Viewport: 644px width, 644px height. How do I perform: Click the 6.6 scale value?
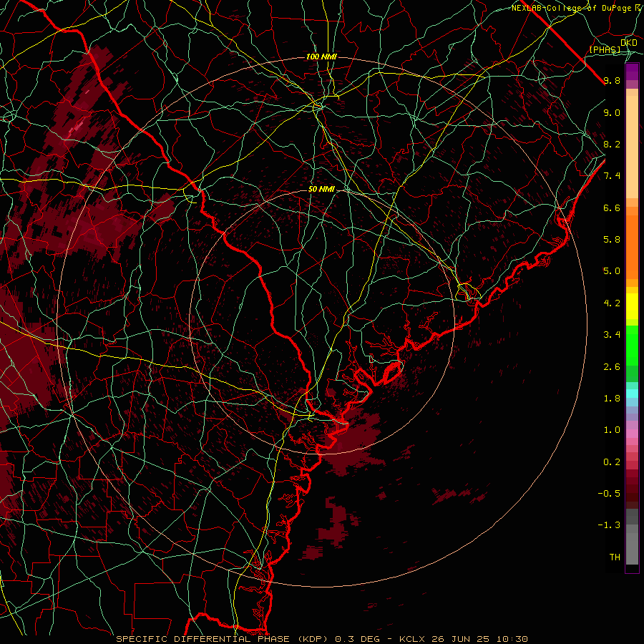tap(612, 208)
